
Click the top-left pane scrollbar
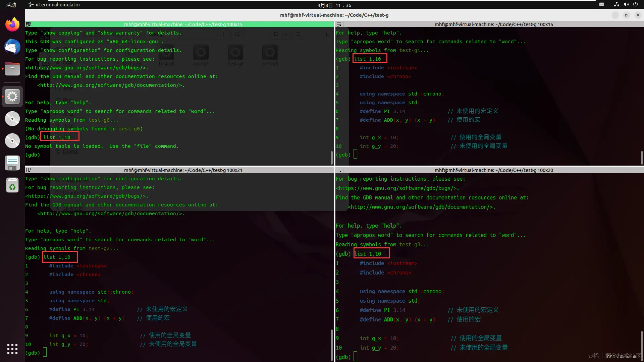(332, 158)
